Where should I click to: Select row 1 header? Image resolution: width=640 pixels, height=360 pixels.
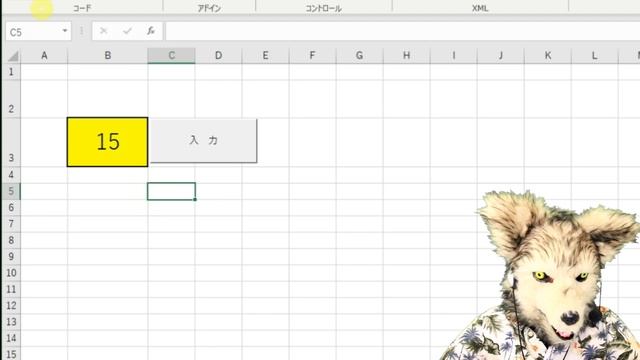click(11, 72)
